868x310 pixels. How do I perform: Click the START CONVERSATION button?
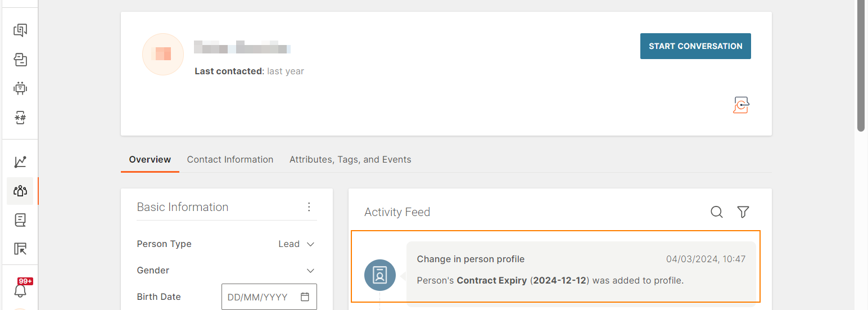pos(695,46)
